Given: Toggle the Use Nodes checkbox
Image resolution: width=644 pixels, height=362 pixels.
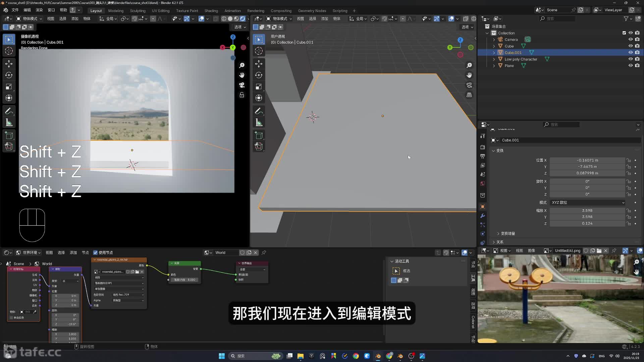Looking at the screenshot, I should coord(96,253).
